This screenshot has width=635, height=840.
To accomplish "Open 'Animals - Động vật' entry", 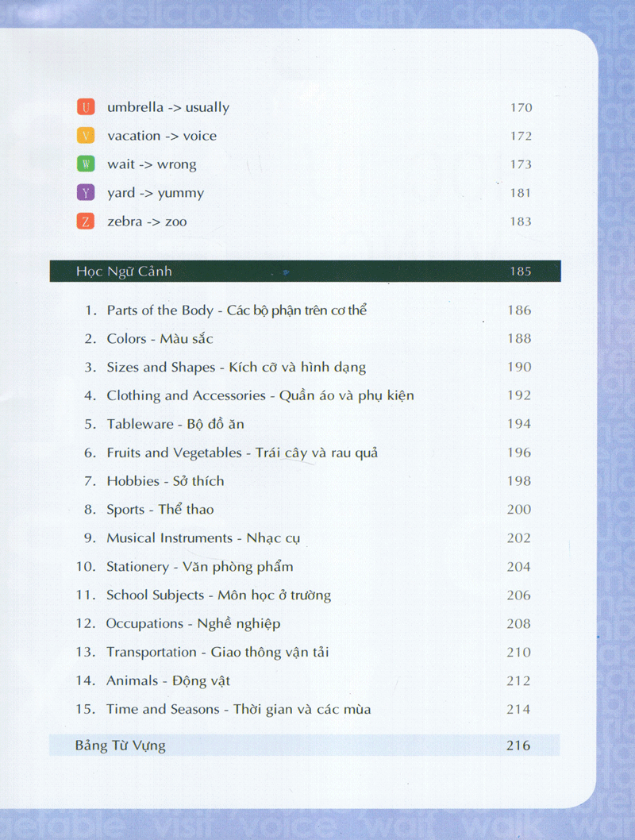I will click(x=168, y=681).
